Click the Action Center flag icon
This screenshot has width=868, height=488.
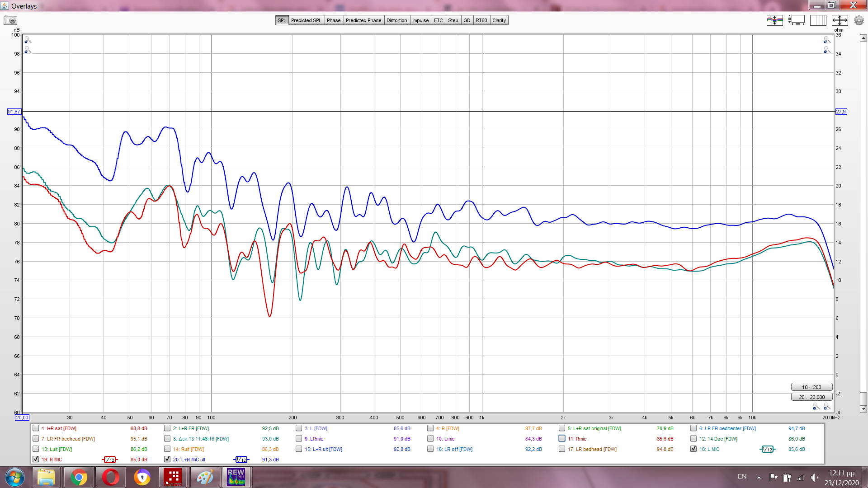point(774,477)
